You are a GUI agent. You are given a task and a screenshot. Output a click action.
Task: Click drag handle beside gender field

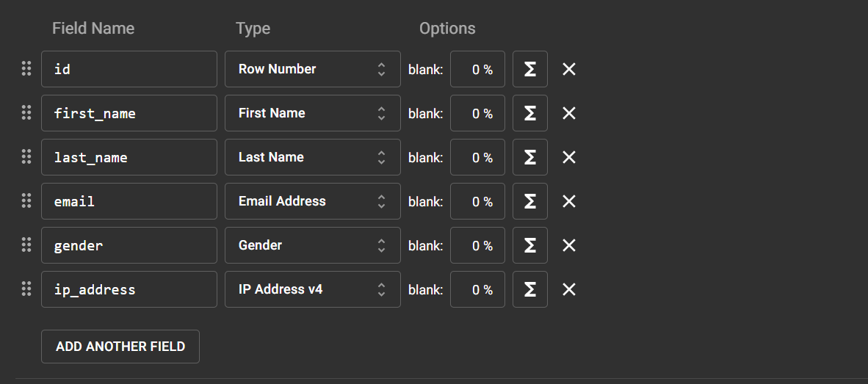point(26,245)
